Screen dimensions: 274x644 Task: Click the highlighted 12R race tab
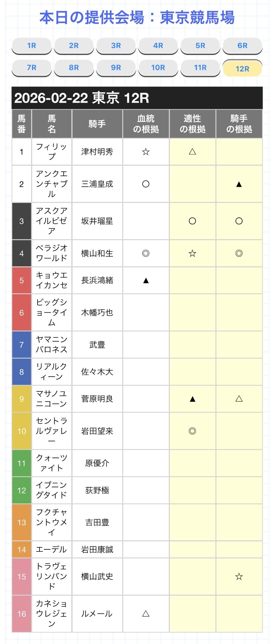(x=242, y=69)
